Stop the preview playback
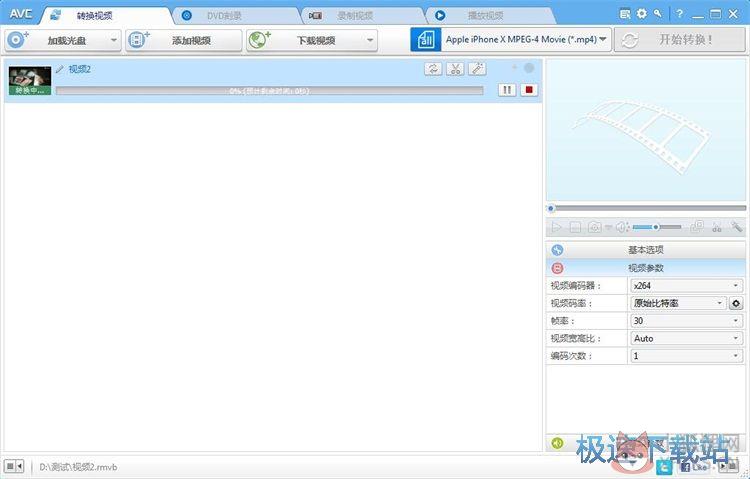Screen dimensions: 750x479 click(x=575, y=227)
